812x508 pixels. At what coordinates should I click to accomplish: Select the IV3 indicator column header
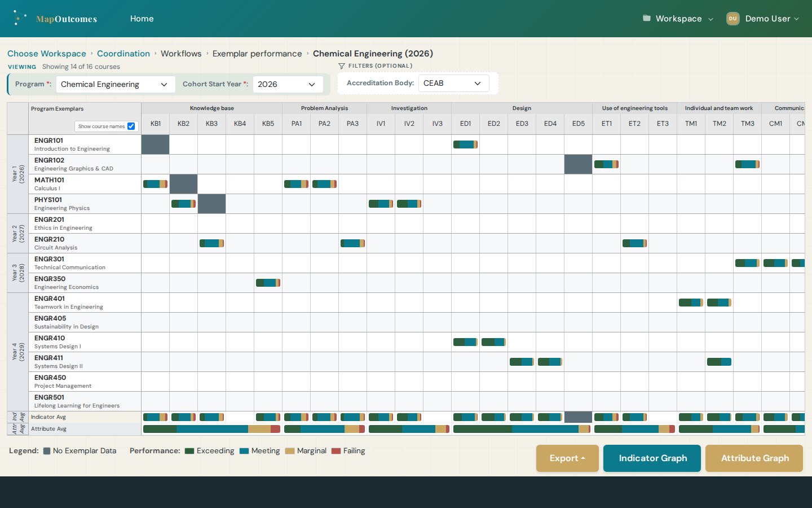tap(438, 124)
